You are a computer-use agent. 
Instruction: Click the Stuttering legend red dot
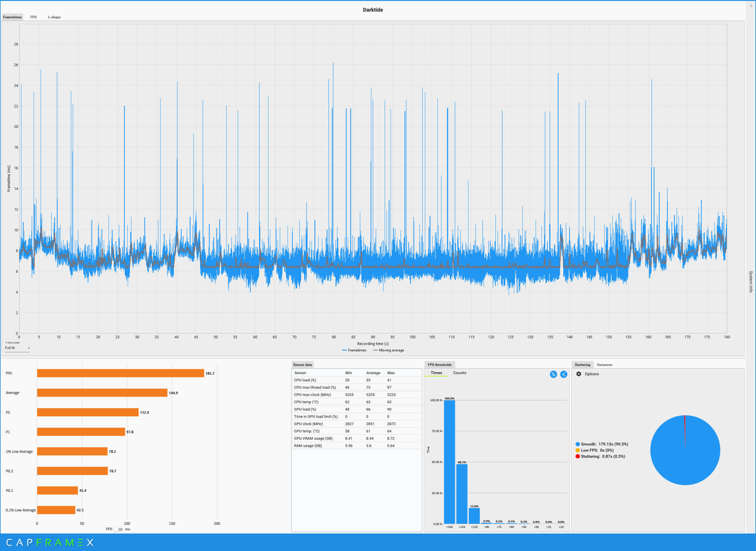pos(578,456)
